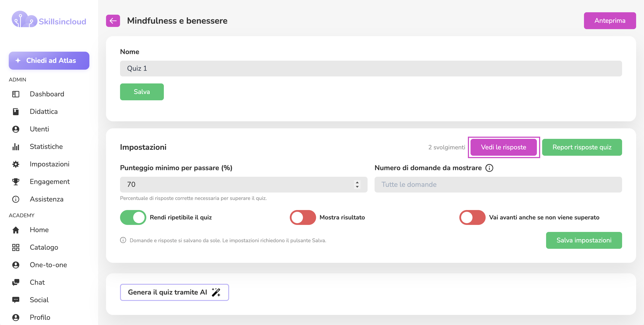Open Didattica in the sidebar menu
The height and width of the screenshot is (325, 644).
point(44,111)
